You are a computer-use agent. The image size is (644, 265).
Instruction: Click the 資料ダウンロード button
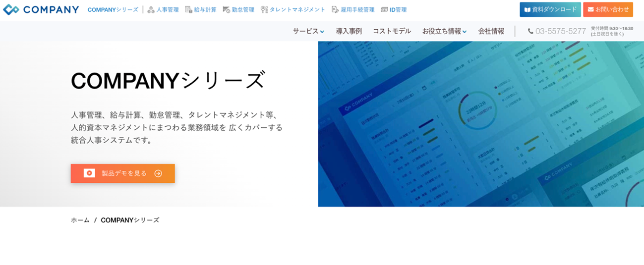[550, 9]
